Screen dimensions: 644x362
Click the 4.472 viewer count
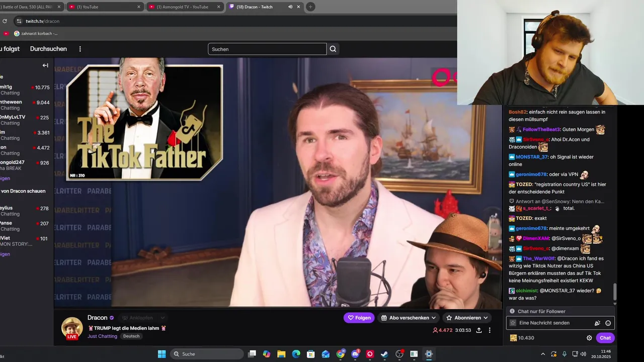pyautogui.click(x=443, y=330)
